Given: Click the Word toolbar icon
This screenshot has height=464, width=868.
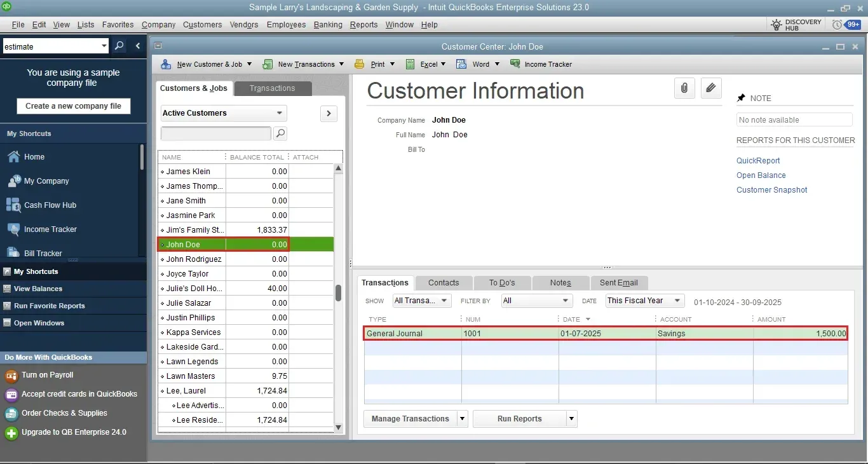Looking at the screenshot, I should tap(461, 64).
